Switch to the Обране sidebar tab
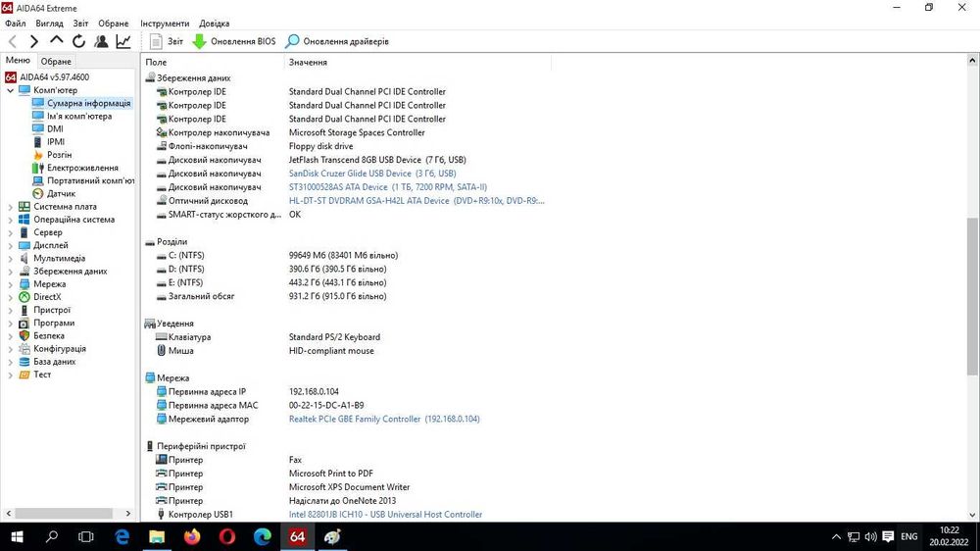980x551 pixels. pyautogui.click(x=56, y=62)
